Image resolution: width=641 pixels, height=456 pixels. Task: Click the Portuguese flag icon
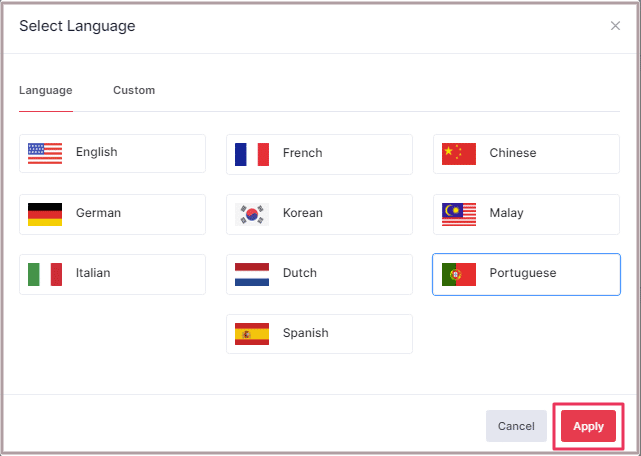point(459,273)
